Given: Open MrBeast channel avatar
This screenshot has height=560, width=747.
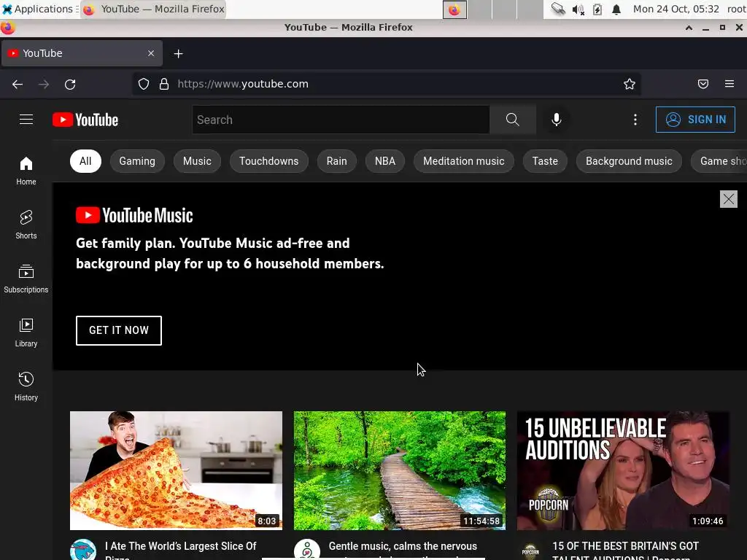Looking at the screenshot, I should [x=83, y=550].
